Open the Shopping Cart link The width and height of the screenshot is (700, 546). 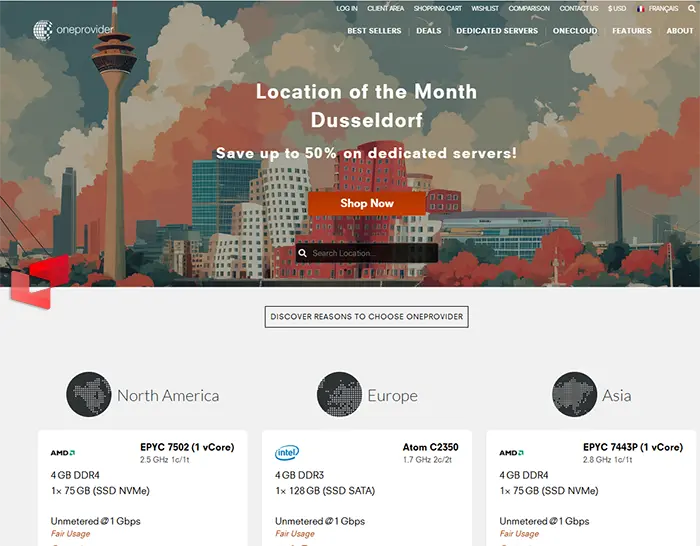point(437,9)
